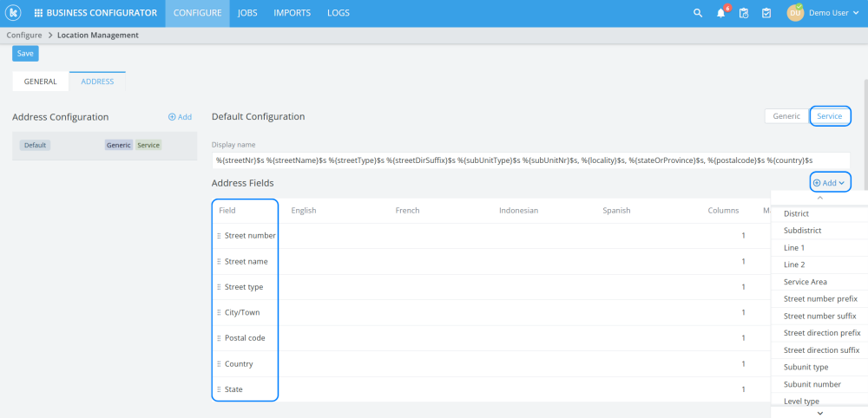This screenshot has width=868, height=418.
Task: Add a new address configuration
Action: [x=181, y=117]
